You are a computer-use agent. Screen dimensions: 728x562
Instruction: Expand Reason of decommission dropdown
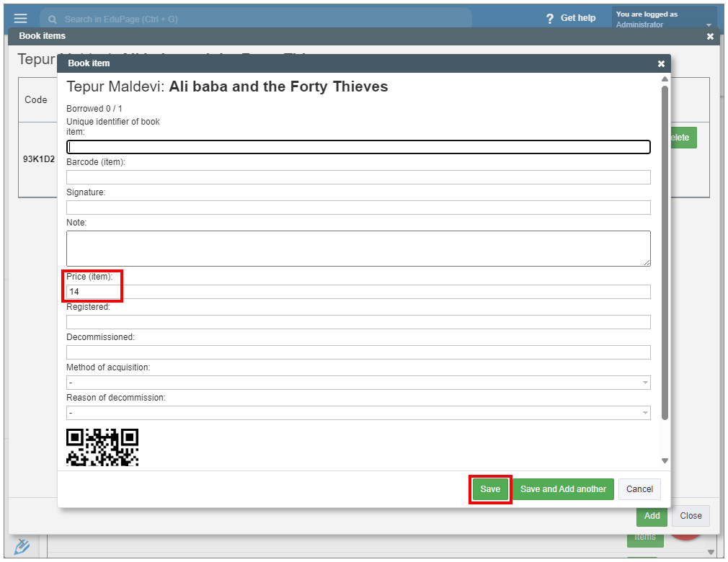pos(358,413)
